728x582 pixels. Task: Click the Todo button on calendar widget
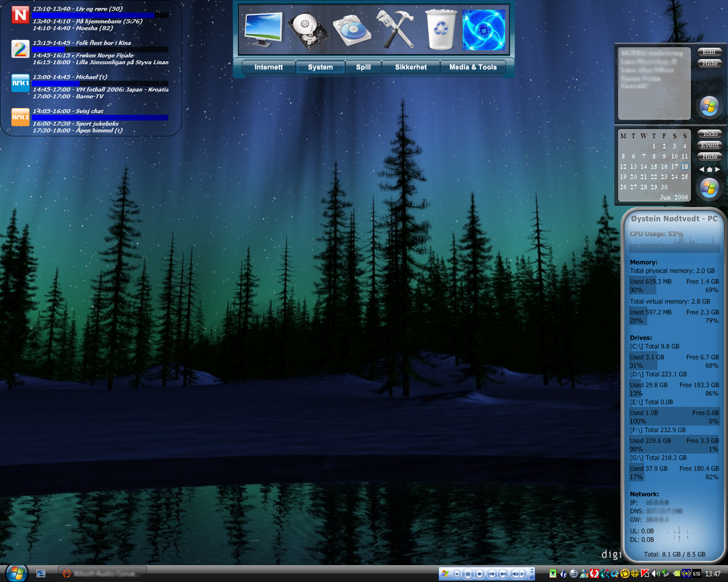(x=709, y=134)
